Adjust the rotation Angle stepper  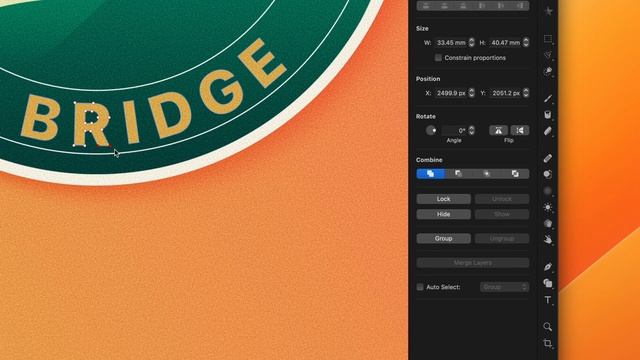point(472,131)
